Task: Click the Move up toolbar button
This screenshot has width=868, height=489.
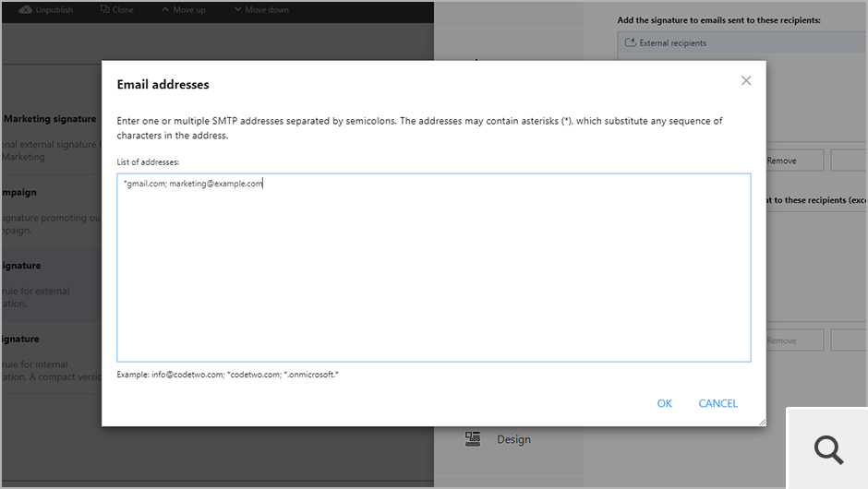Action: tap(184, 10)
